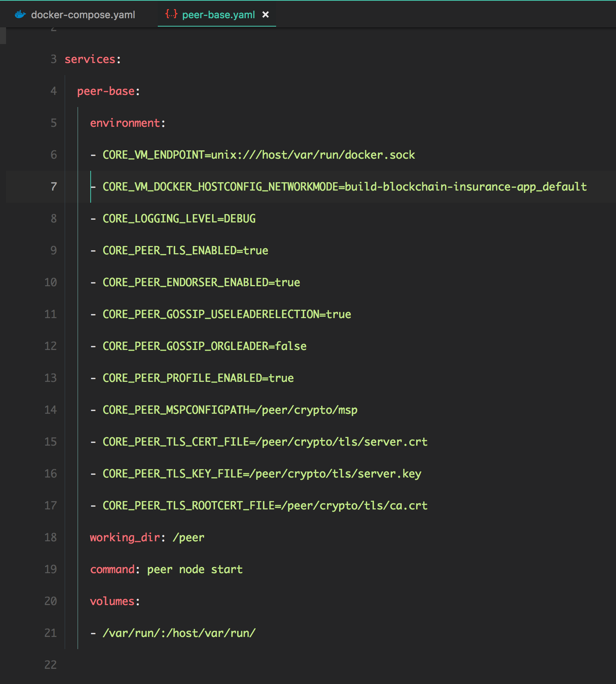Screen dimensions: 616x684
Task: Click the CORE_PEER_PROFILE_ENABLED=true line
Action: coord(198,378)
